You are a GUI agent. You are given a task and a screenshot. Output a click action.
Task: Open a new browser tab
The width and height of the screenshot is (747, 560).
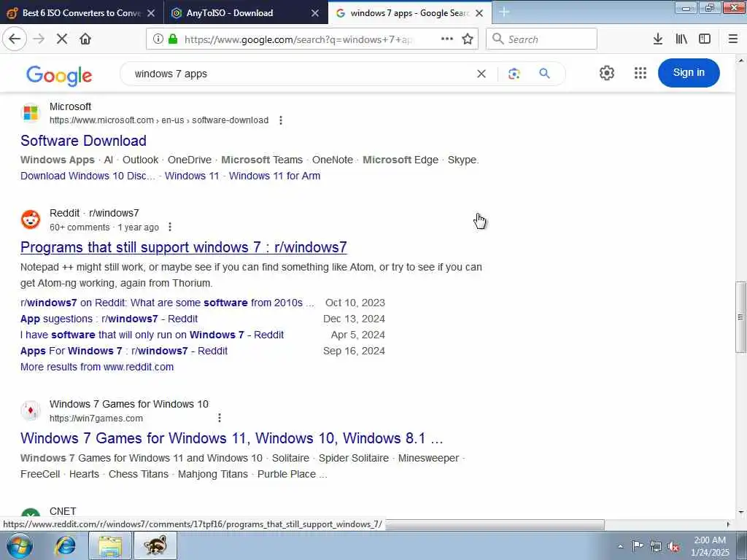pyautogui.click(x=504, y=12)
